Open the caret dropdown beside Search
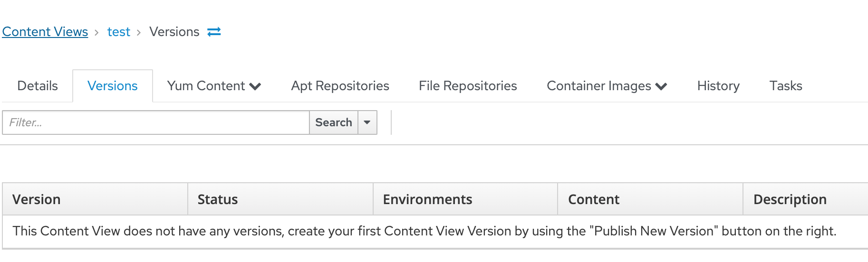This screenshot has width=868, height=262. 367,122
